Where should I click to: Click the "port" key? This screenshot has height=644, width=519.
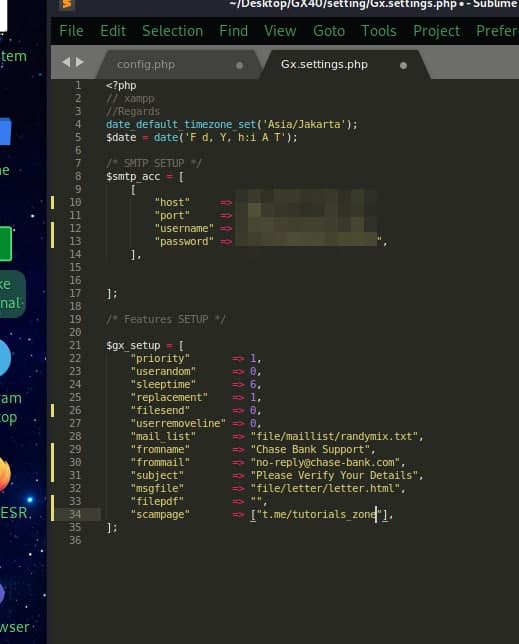pyautogui.click(x=172, y=216)
